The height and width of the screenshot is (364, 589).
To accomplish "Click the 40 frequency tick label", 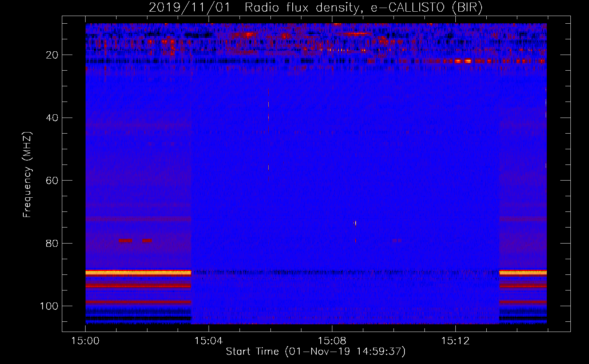I will (52, 118).
